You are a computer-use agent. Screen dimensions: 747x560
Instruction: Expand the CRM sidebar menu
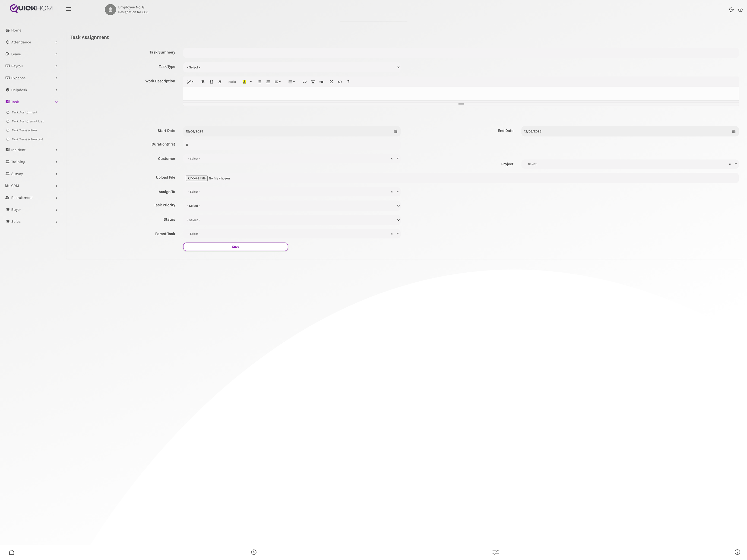31,186
